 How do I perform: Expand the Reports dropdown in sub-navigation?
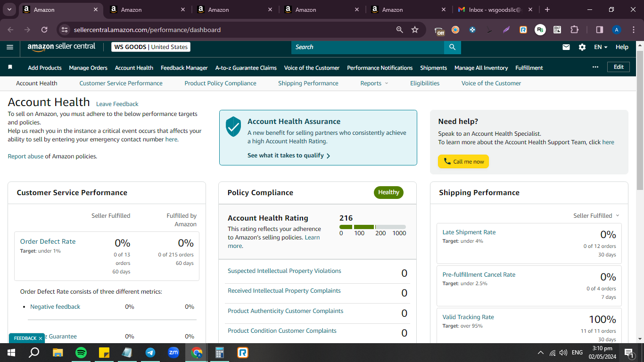[374, 83]
